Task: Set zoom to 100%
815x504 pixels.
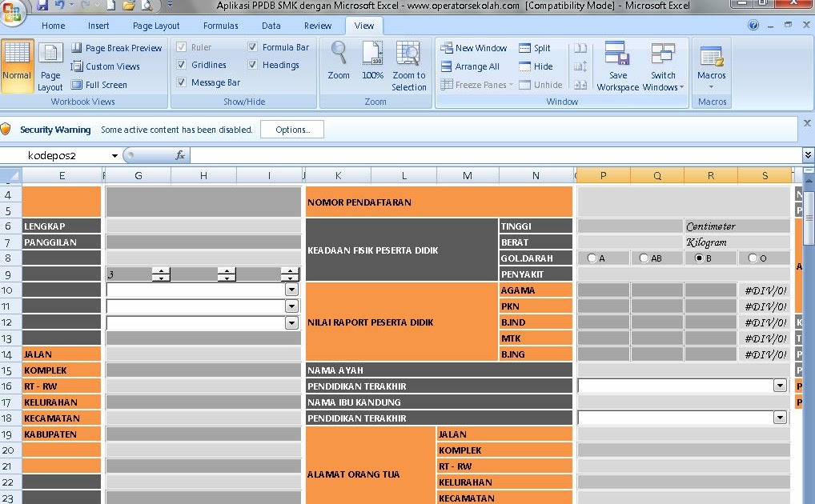Action: tap(373, 61)
